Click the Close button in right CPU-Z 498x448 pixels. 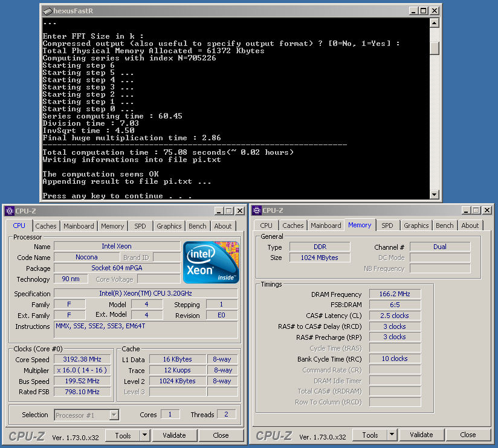[x=468, y=435]
